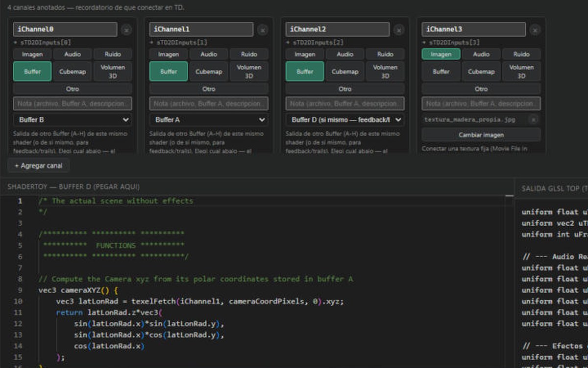Select Imagen type for iChannel3
This screenshot has height=368, width=588.
pyautogui.click(x=441, y=54)
